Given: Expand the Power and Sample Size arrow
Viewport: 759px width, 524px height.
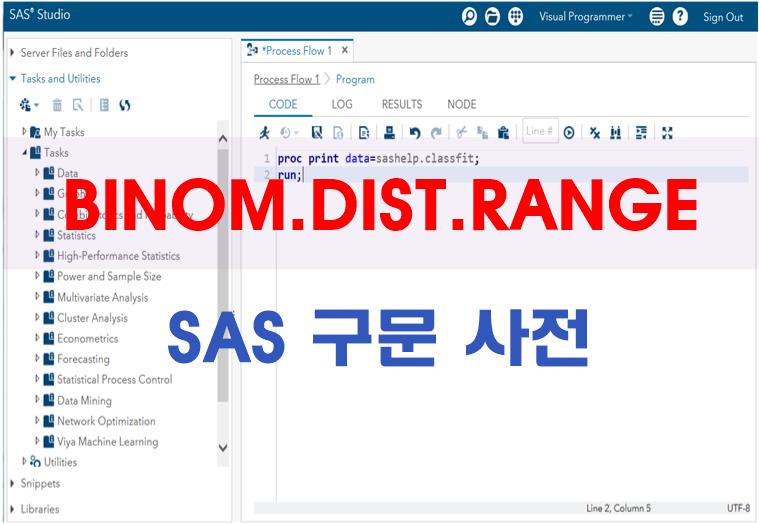Looking at the screenshot, I should pyautogui.click(x=37, y=276).
